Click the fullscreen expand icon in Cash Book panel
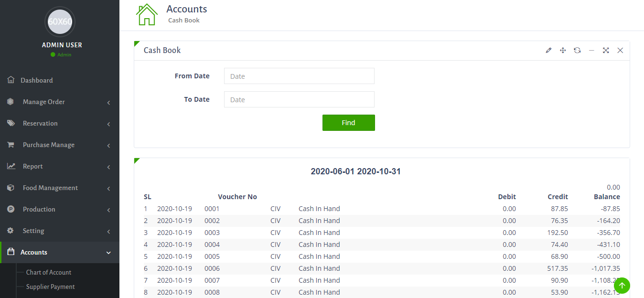644x298 pixels. (x=606, y=51)
